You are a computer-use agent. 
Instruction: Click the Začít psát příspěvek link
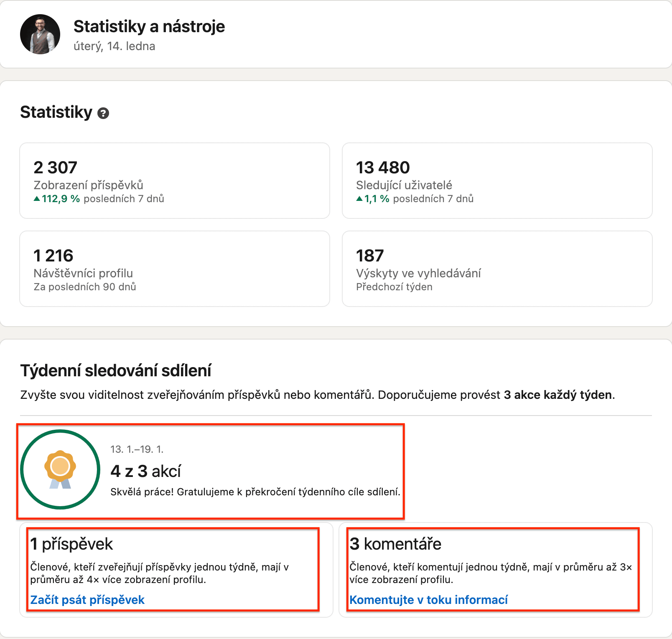pos(87,600)
